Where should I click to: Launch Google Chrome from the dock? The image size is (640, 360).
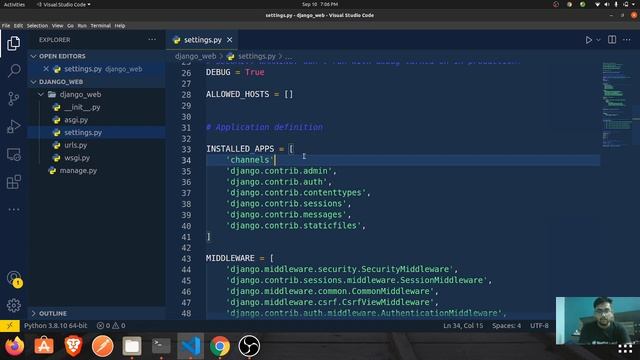[x=220, y=346]
